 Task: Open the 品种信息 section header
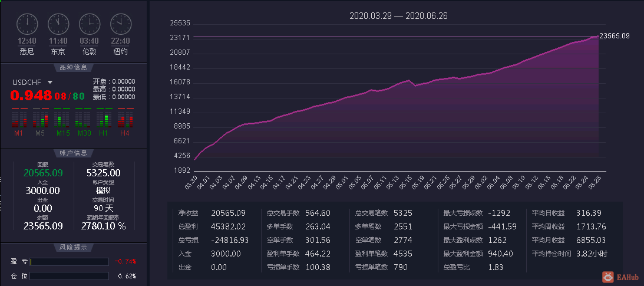(74, 68)
